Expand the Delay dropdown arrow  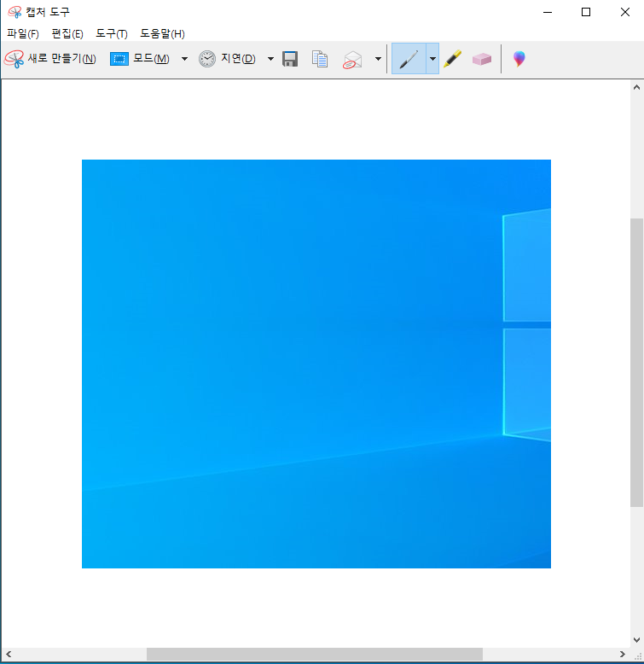270,59
